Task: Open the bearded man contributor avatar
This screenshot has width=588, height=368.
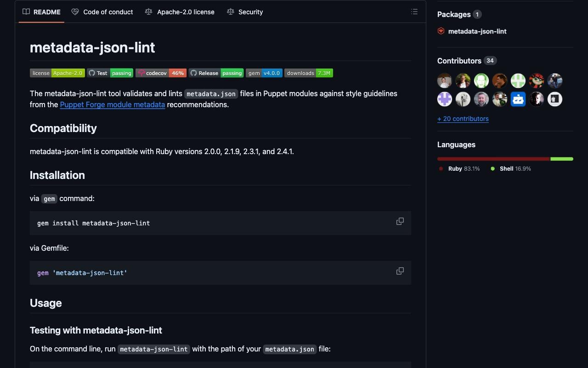Action: pos(481,99)
